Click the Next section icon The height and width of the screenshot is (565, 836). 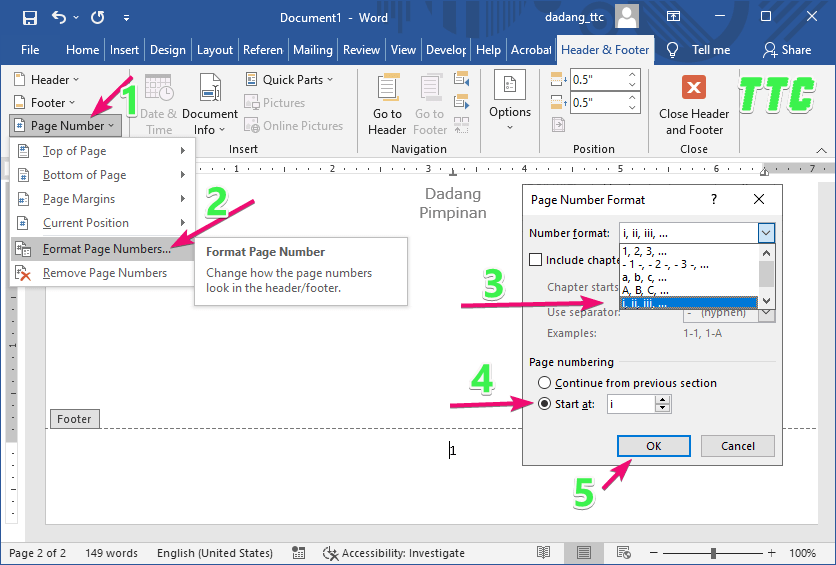[461, 101]
